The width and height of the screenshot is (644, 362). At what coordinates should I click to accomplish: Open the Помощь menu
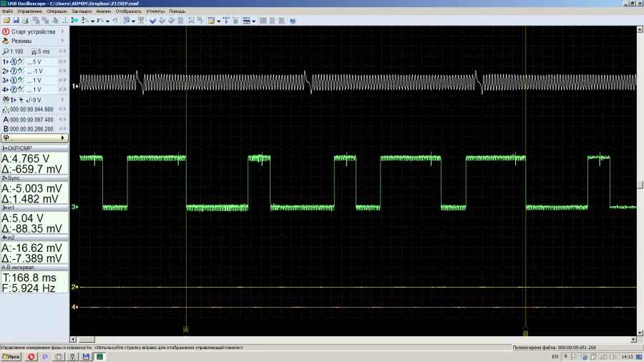click(177, 11)
